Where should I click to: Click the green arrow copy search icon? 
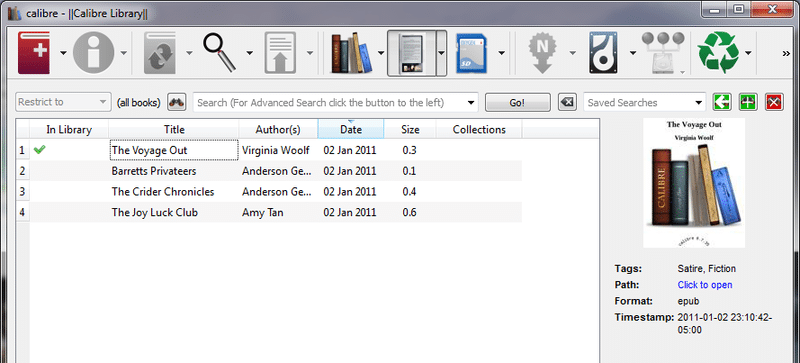tap(722, 102)
